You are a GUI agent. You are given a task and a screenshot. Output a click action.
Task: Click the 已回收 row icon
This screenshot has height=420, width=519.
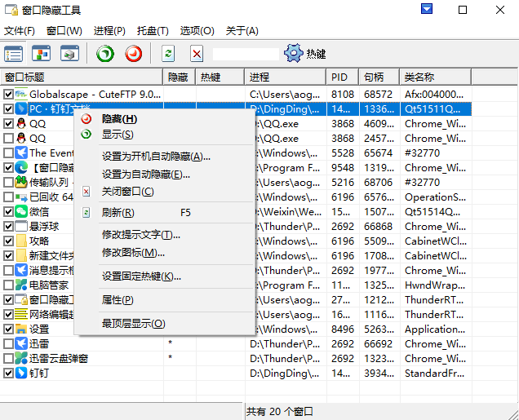click(21, 197)
